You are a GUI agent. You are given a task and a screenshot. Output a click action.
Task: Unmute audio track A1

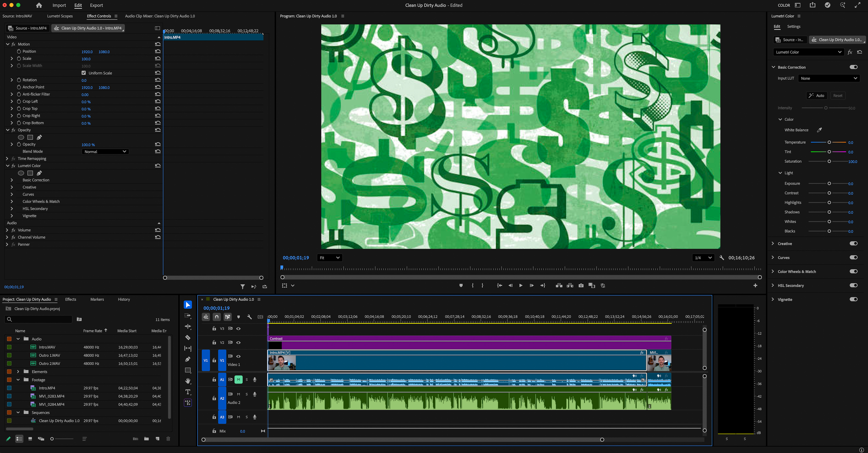tap(239, 380)
